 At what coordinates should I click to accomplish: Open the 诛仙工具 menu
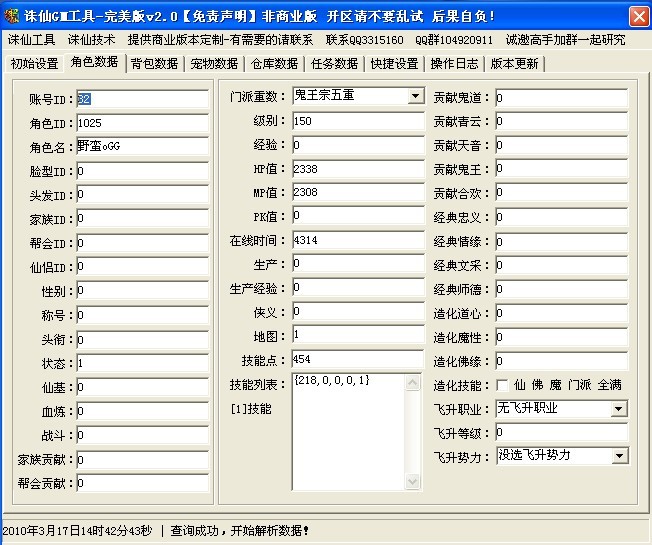tap(31, 40)
